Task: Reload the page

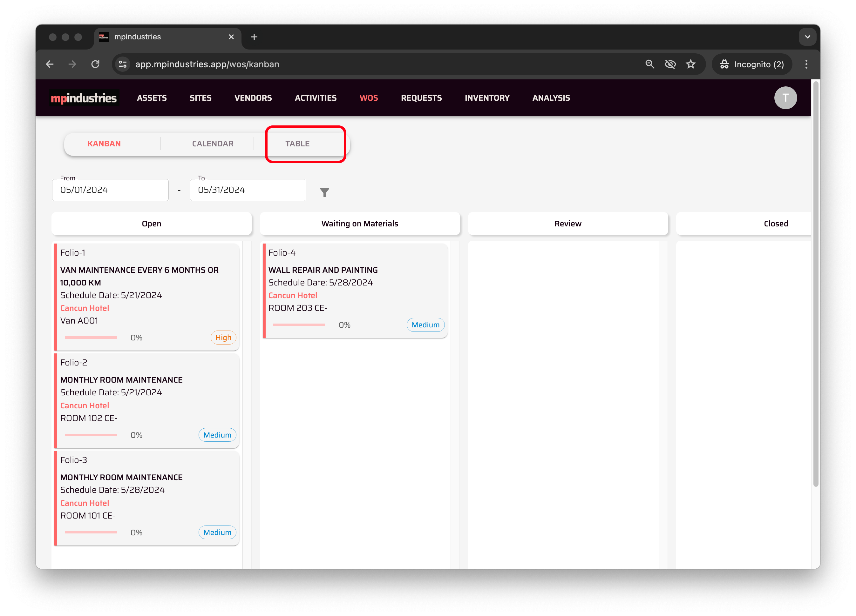Action: [x=96, y=64]
